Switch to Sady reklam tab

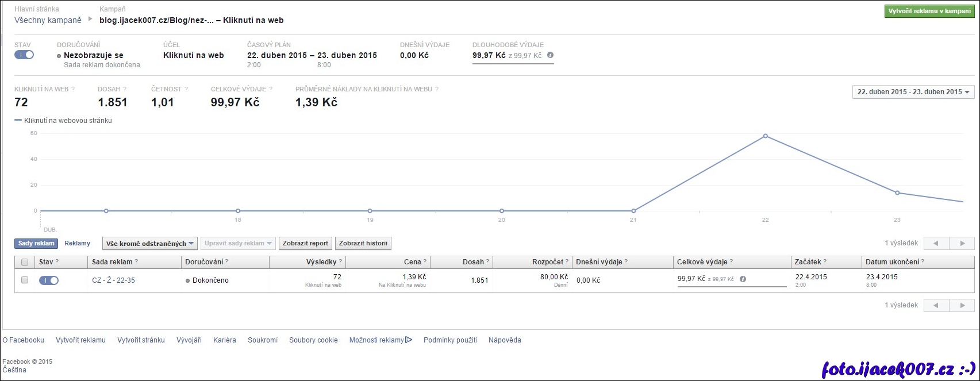[x=36, y=243]
